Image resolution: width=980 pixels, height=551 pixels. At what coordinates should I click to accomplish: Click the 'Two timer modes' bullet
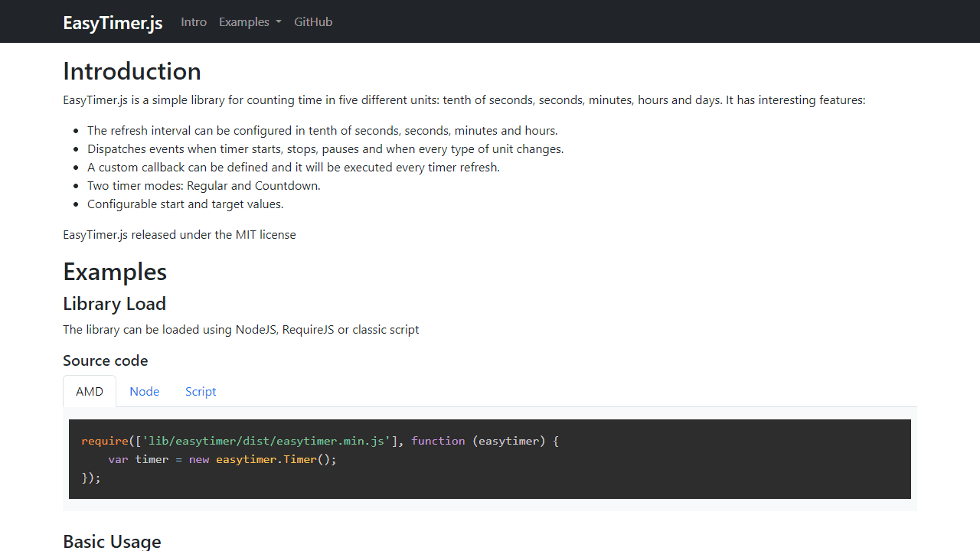(204, 186)
